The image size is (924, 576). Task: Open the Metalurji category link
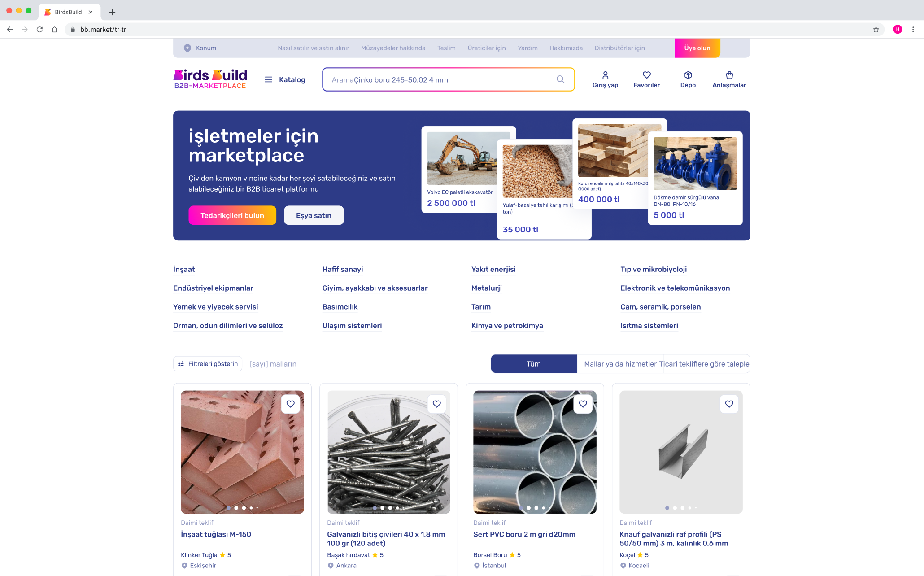point(486,288)
